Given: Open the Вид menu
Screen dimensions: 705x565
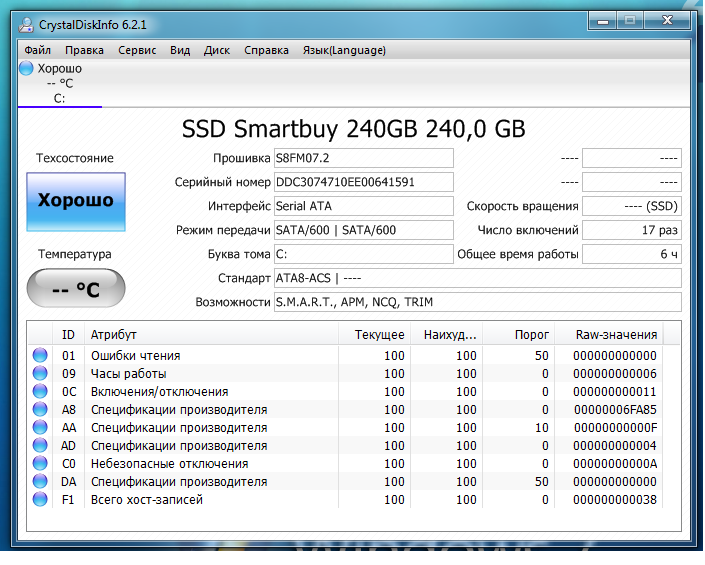Looking at the screenshot, I should (180, 50).
